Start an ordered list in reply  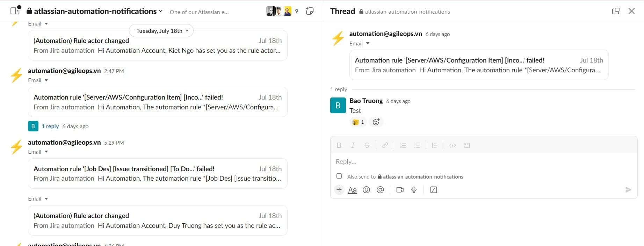point(403,145)
